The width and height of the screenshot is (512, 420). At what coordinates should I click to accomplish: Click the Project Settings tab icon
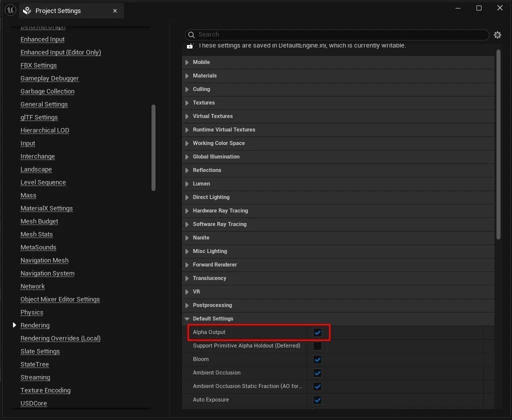[x=27, y=11]
